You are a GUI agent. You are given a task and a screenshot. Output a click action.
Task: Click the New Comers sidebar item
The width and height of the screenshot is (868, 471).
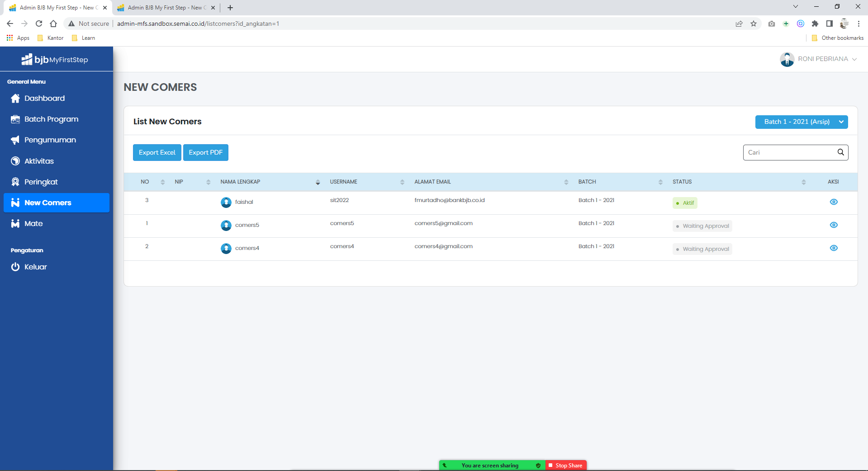(57, 203)
